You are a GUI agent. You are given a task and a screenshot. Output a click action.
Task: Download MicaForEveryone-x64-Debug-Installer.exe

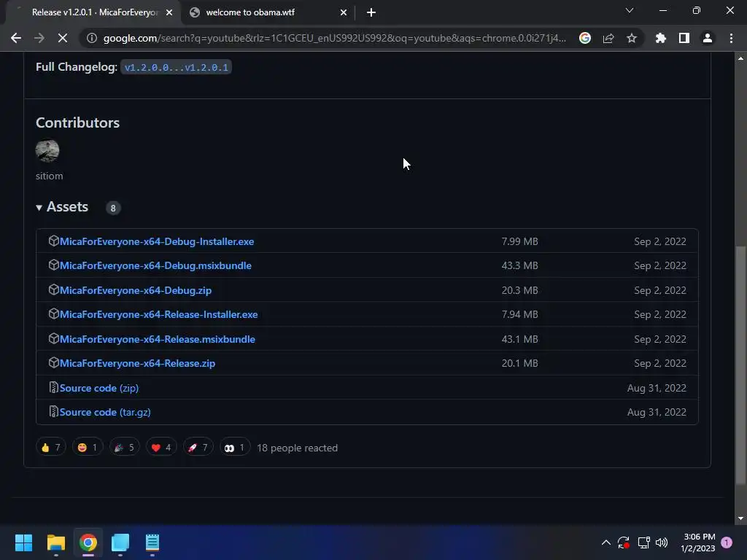(x=157, y=241)
